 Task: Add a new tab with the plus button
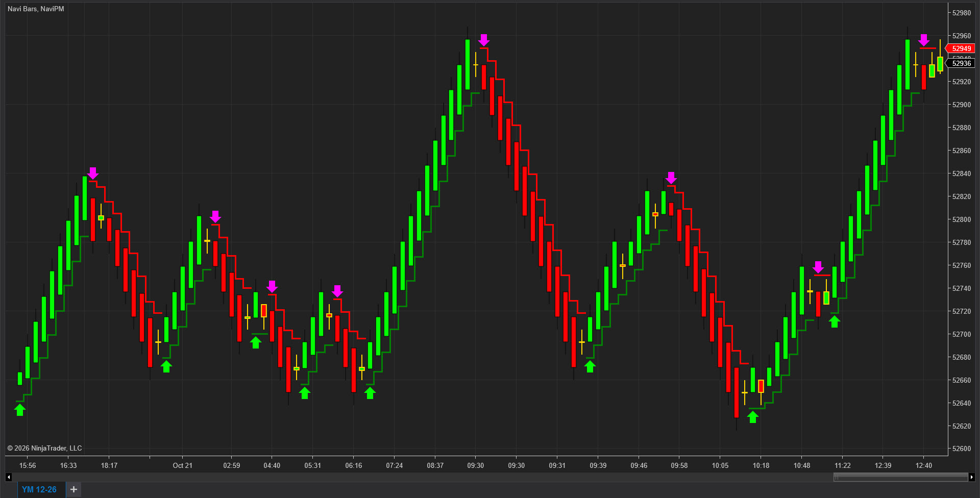pos(73,489)
